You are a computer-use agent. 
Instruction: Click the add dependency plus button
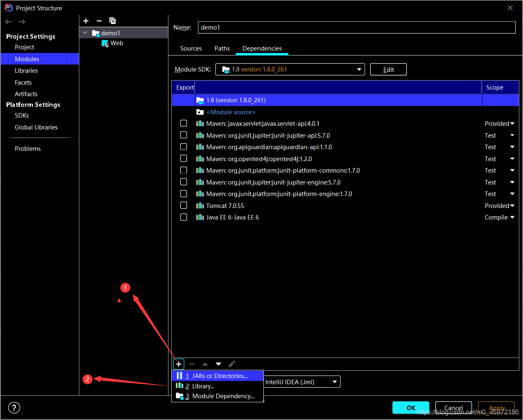[179, 364]
